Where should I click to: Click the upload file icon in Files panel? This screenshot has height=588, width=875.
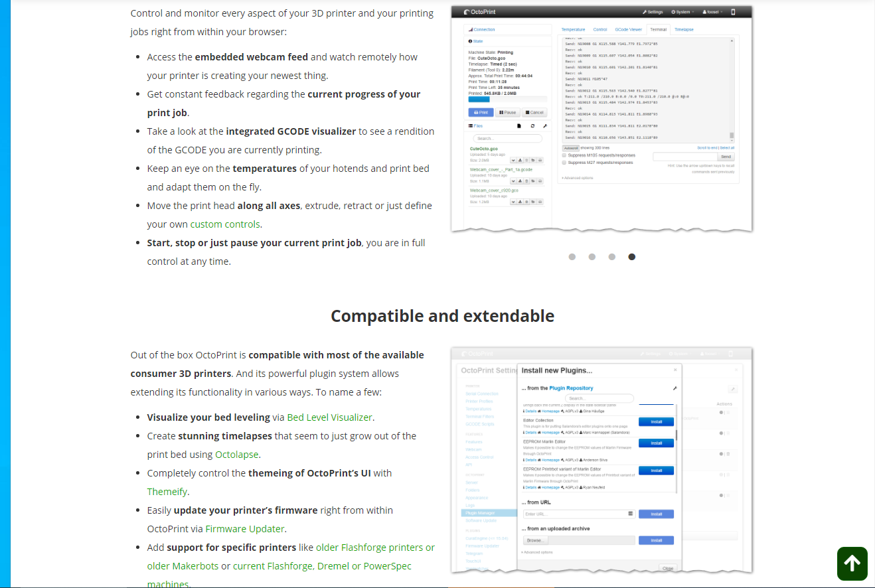point(519,125)
